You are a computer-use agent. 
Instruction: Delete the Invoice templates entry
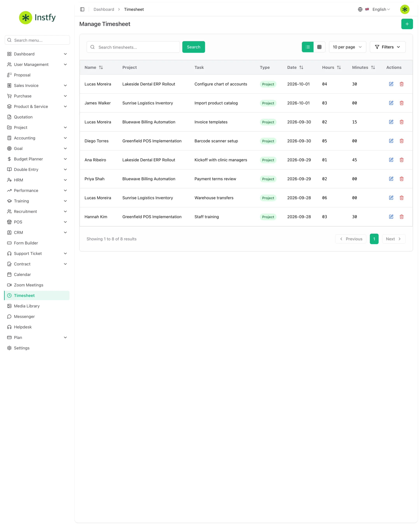pyautogui.click(x=402, y=122)
